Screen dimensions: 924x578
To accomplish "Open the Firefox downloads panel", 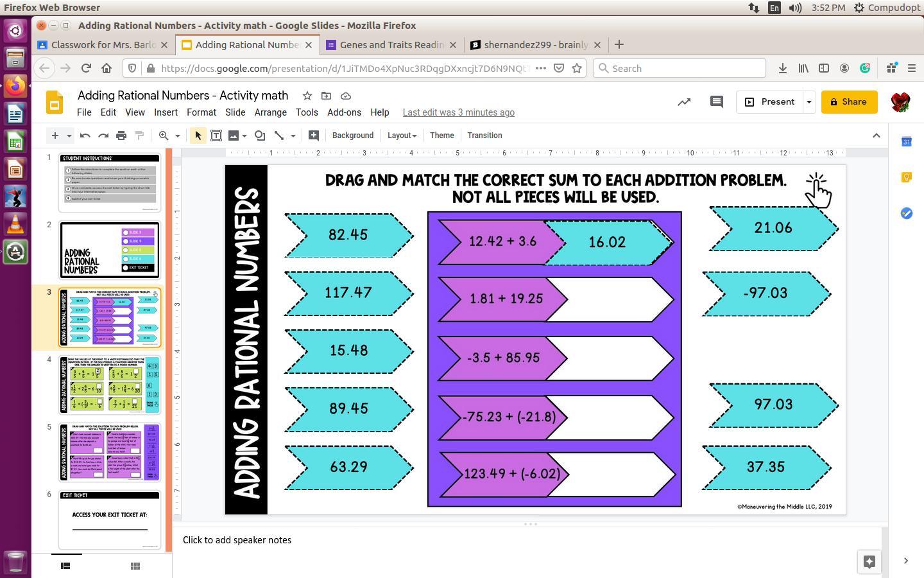I will pyautogui.click(x=782, y=68).
